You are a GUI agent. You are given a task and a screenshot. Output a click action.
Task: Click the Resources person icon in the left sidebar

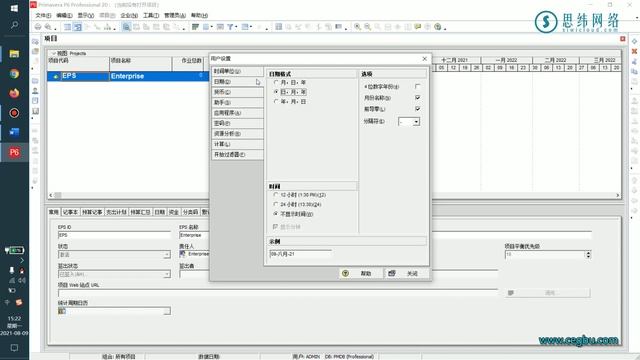(36, 91)
